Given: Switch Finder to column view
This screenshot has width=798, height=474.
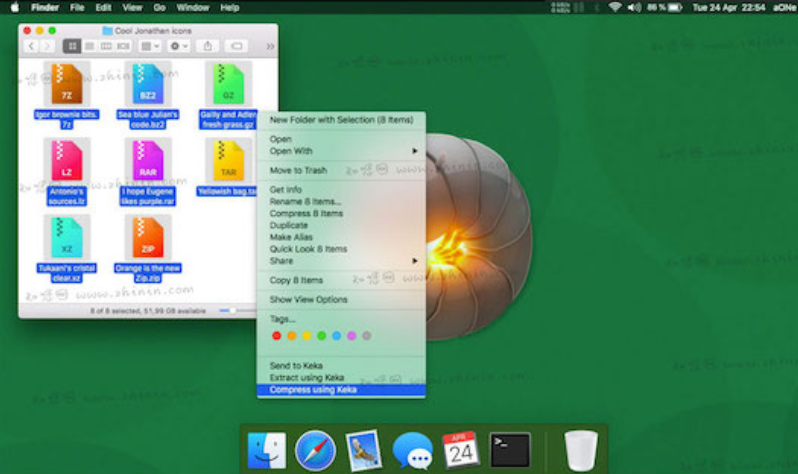Looking at the screenshot, I should (107, 46).
